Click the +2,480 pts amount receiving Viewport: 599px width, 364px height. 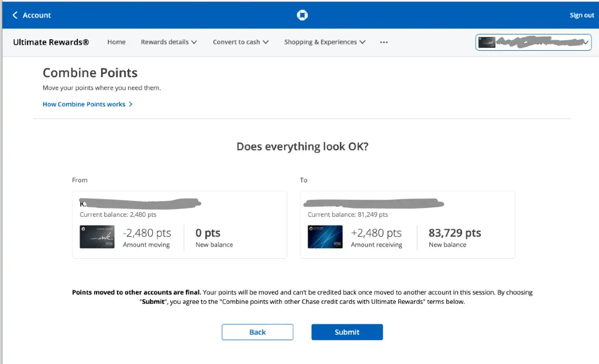376,233
